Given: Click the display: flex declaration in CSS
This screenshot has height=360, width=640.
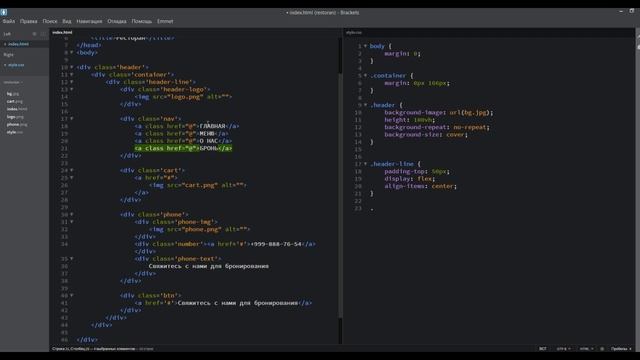Looking at the screenshot, I should (x=409, y=179).
